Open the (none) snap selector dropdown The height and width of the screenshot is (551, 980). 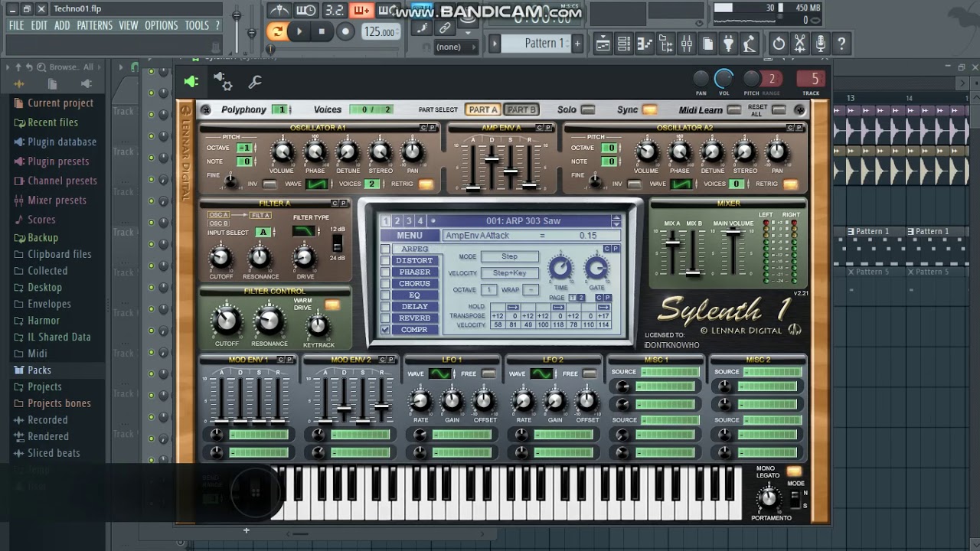tap(456, 47)
